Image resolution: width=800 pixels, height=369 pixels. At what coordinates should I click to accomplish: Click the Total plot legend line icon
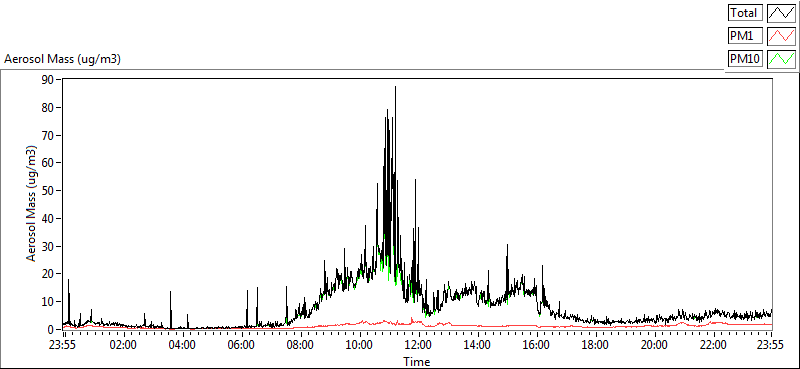coord(782,12)
